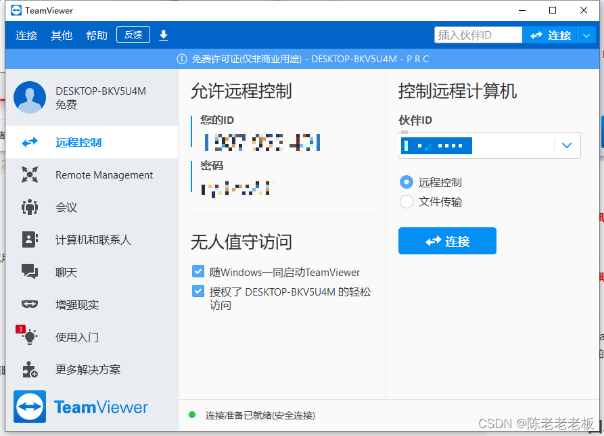This screenshot has width=604, height=436.
Task: Expand the 伙伴ID dropdown chevron
Action: tap(567, 145)
